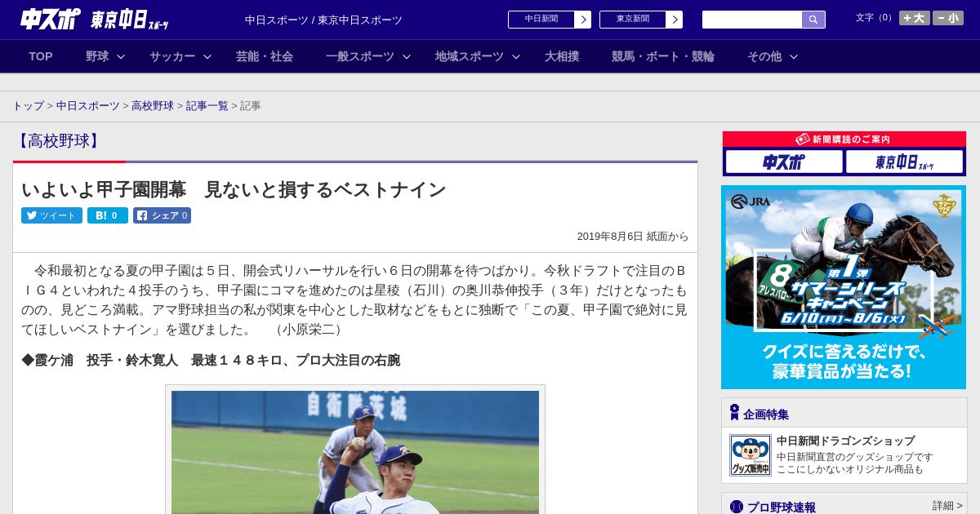This screenshot has width=980, height=514.
Task: Open the 大相撲 menu
Action: 562,56
